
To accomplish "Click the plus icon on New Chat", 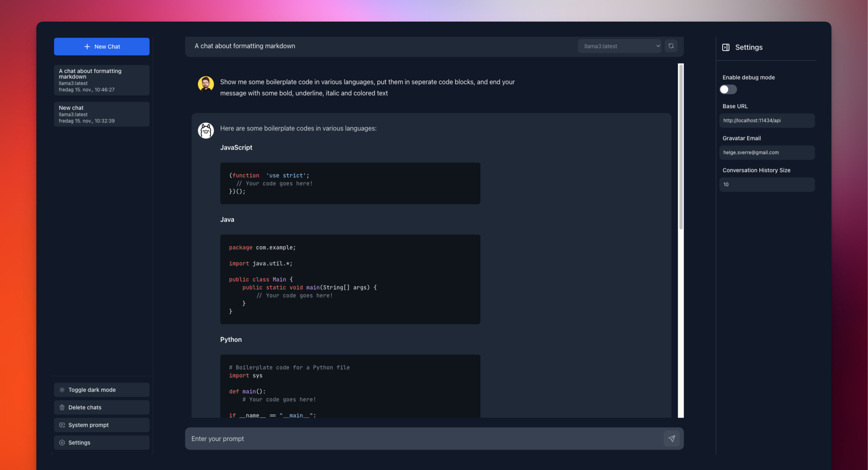I will (87, 46).
